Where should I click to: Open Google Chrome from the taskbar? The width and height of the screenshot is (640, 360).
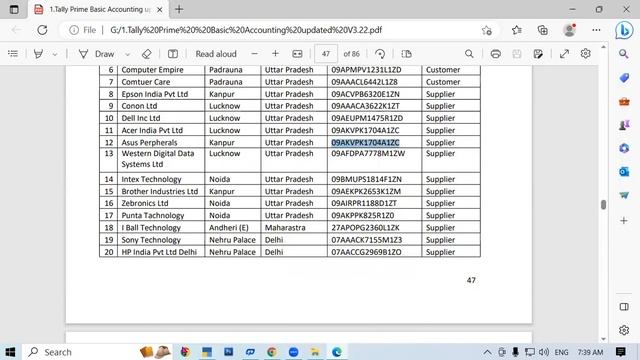[272, 352]
